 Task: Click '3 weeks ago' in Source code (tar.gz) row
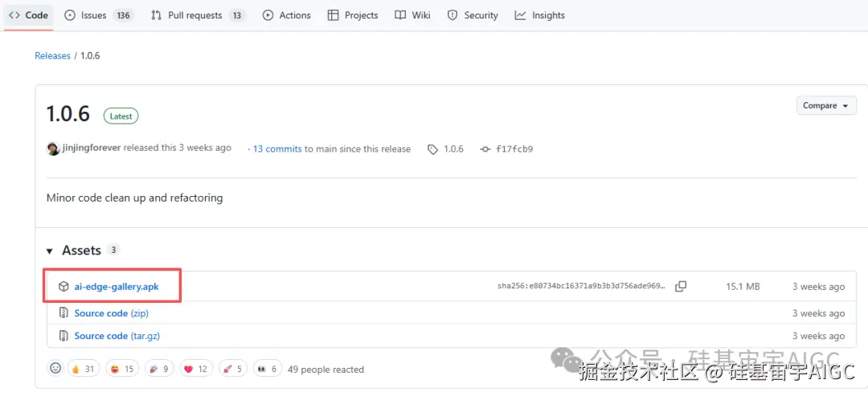(x=819, y=336)
